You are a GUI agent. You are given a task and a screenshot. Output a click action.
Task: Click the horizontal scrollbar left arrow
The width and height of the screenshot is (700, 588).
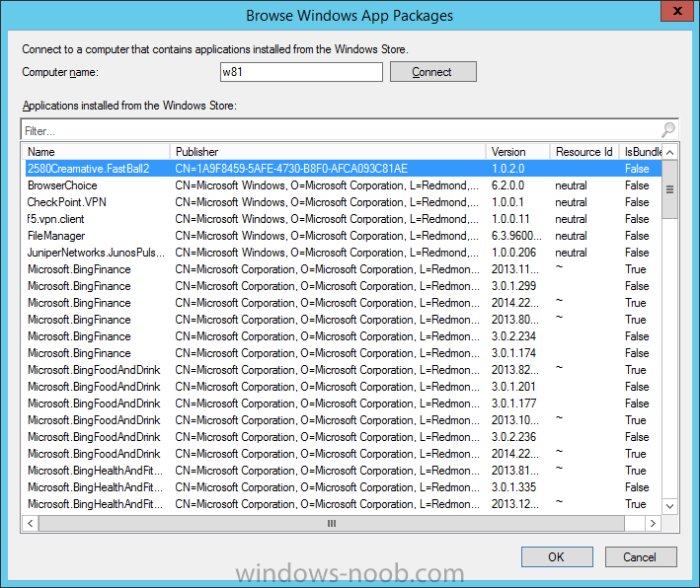pyautogui.click(x=31, y=523)
